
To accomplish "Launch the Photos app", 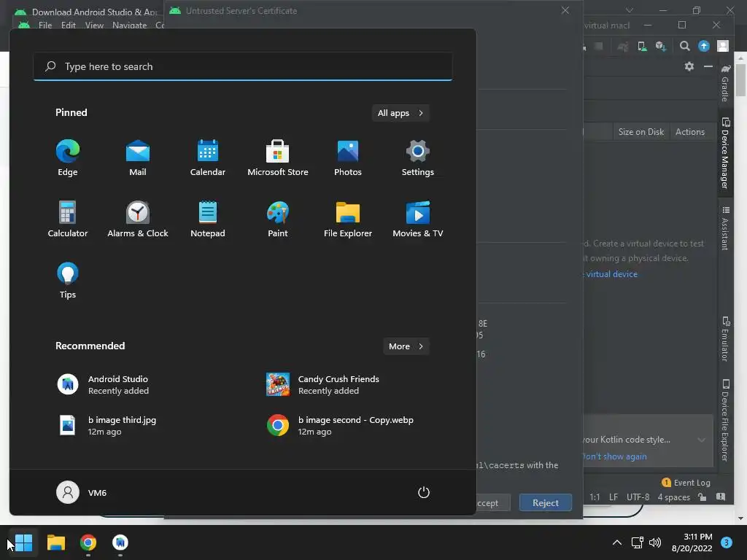I will pyautogui.click(x=348, y=158).
